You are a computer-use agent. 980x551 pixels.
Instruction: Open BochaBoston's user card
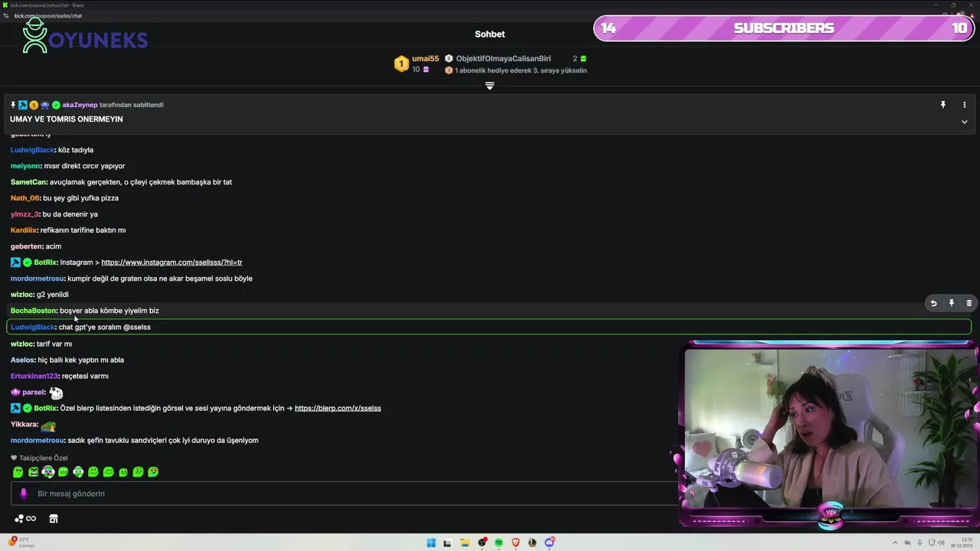tap(34, 311)
